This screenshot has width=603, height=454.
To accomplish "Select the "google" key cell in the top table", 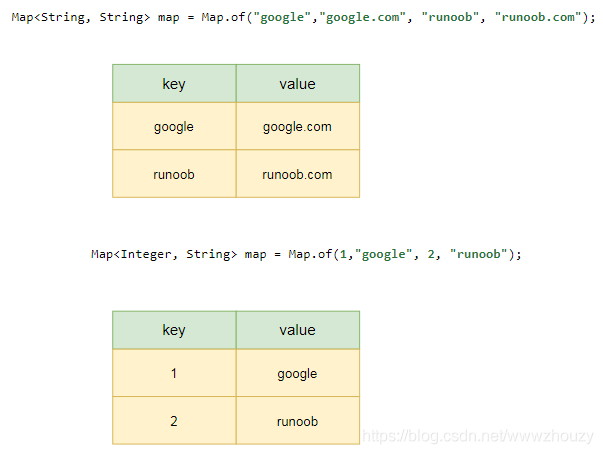I will click(174, 127).
